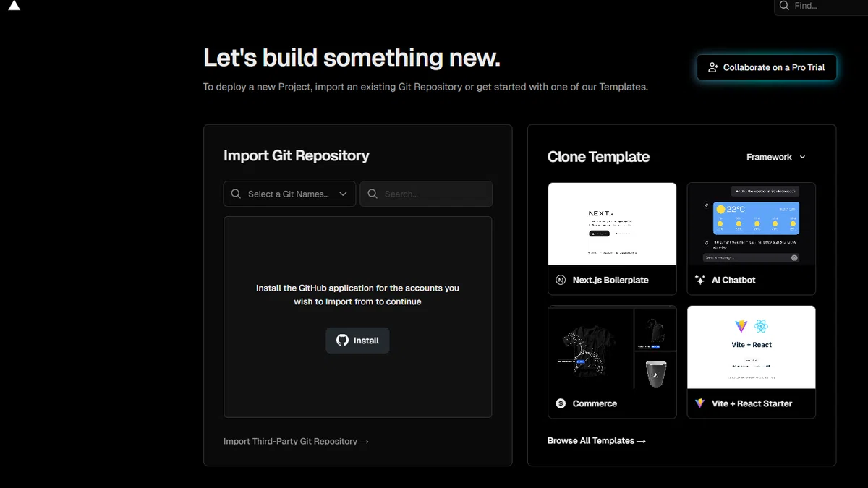868x488 pixels.
Task: Focus the repository Search input field
Action: [426, 194]
